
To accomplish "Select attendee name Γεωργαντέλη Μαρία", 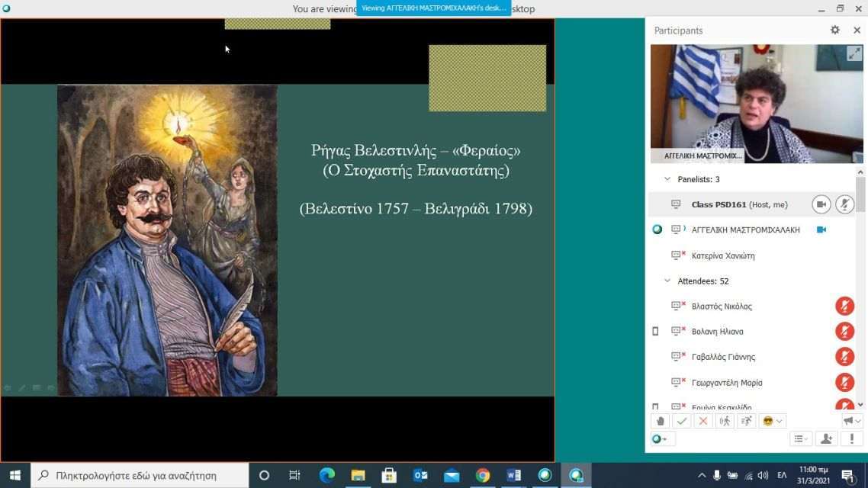I will click(727, 383).
